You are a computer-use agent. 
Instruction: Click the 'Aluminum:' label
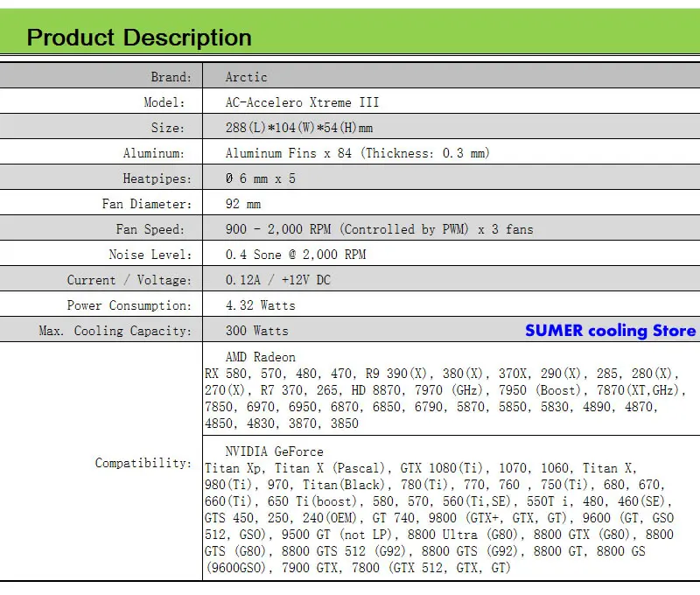coord(154,153)
